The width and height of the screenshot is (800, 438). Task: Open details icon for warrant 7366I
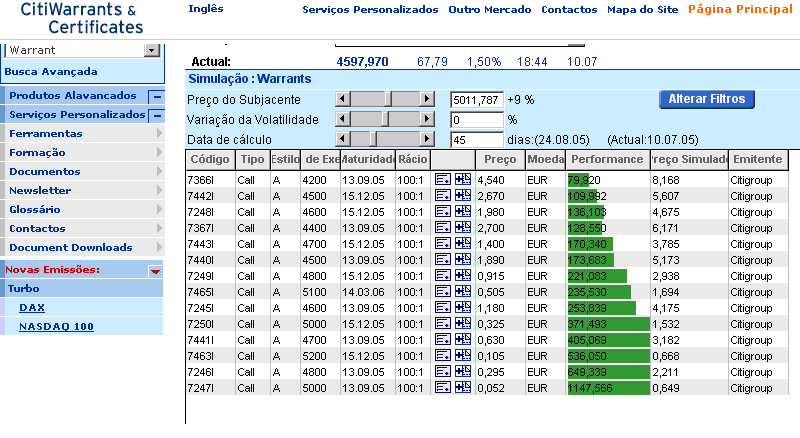[x=443, y=180]
